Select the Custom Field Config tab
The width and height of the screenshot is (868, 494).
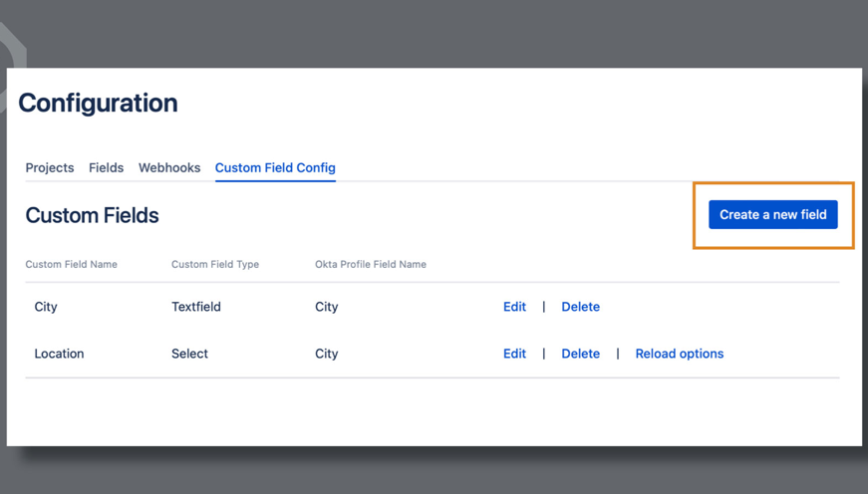[275, 167]
